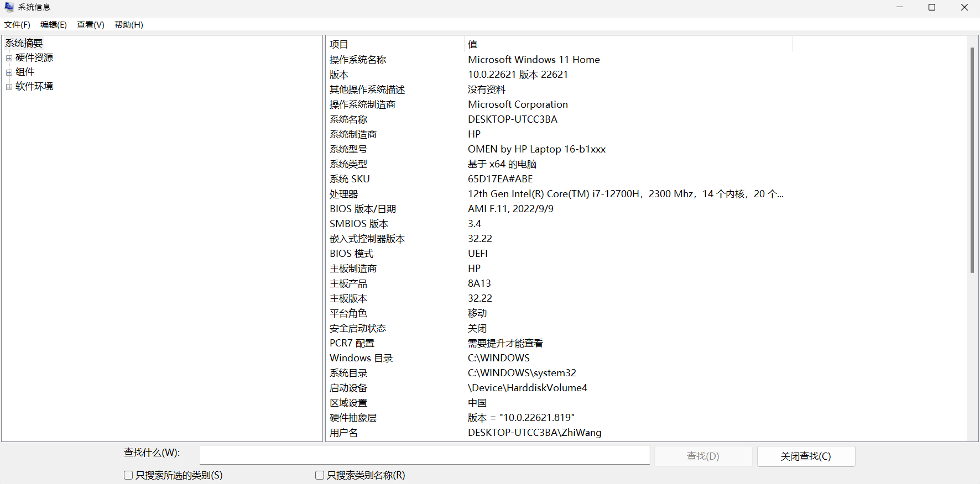Select the 系统摘要 tree node

click(24, 43)
